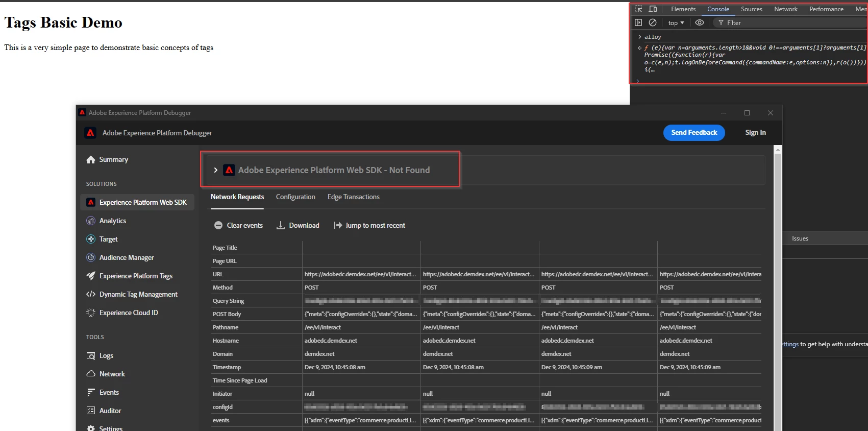
Task: Click the Adobe icon in the Debugger title bar
Action: pos(82,112)
